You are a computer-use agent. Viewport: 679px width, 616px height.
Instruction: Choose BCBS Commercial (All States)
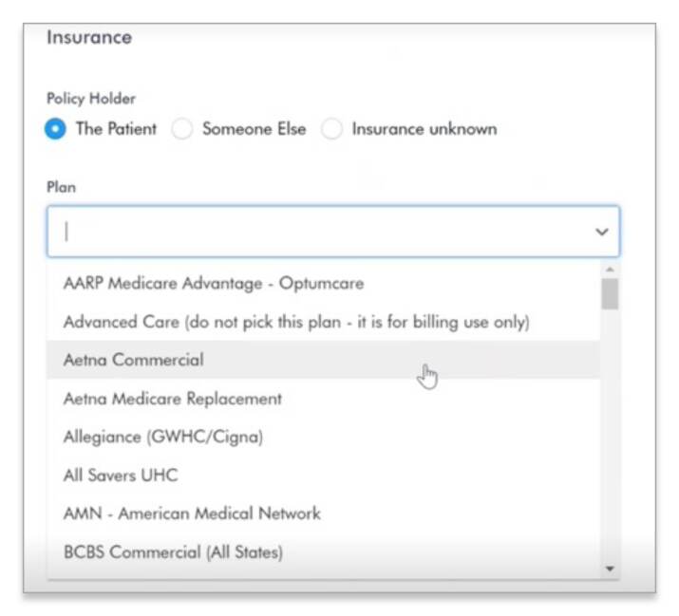(324, 552)
